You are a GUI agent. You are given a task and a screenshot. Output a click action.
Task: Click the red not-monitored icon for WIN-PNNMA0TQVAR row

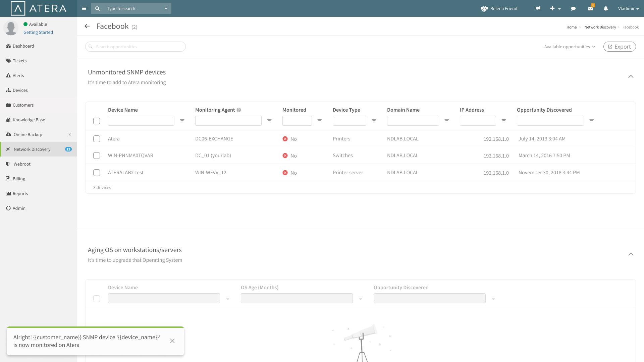(285, 156)
